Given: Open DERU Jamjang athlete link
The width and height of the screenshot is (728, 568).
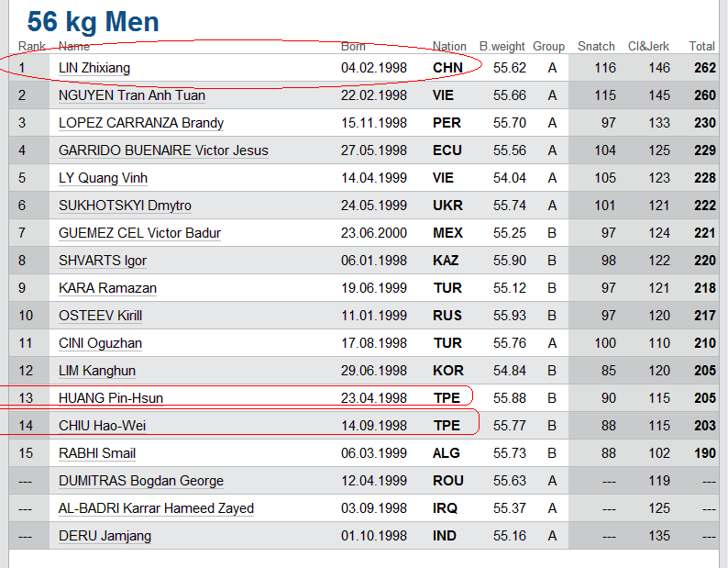Looking at the screenshot, I should coord(105,536).
